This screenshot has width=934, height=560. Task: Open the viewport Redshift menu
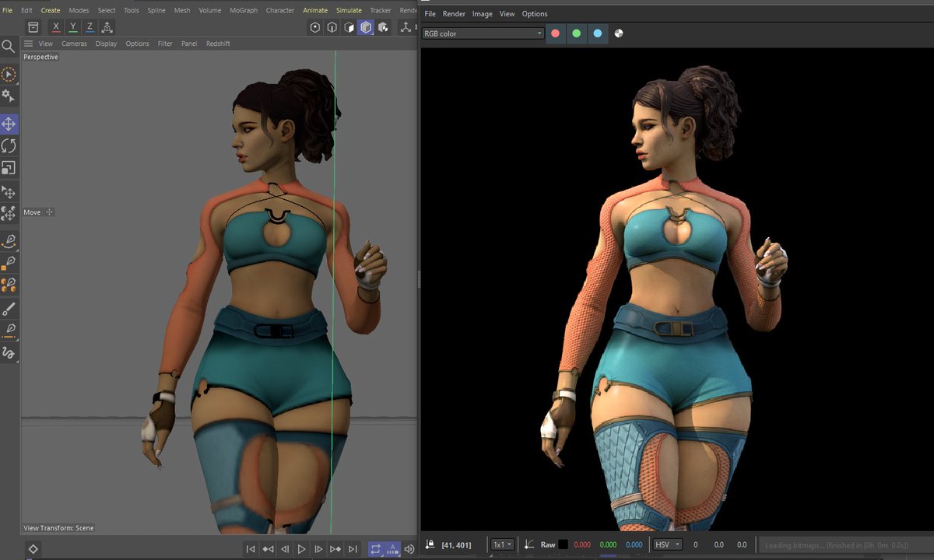point(218,44)
